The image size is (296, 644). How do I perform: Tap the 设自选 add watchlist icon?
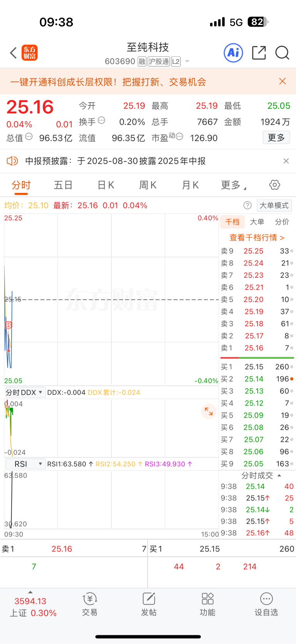click(x=266, y=605)
